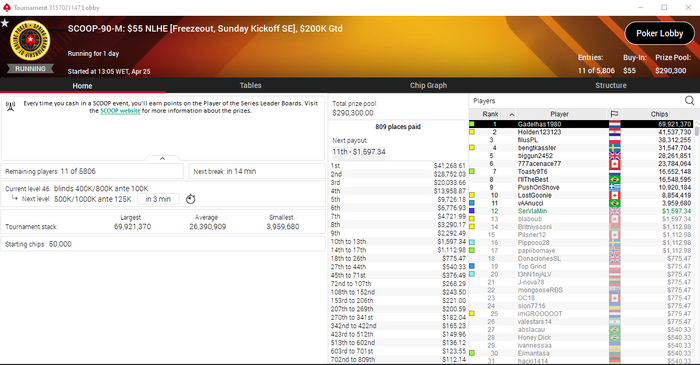Sort the list by Chips column header
Viewport: 700px width, 365px height.
pyautogui.click(x=659, y=114)
